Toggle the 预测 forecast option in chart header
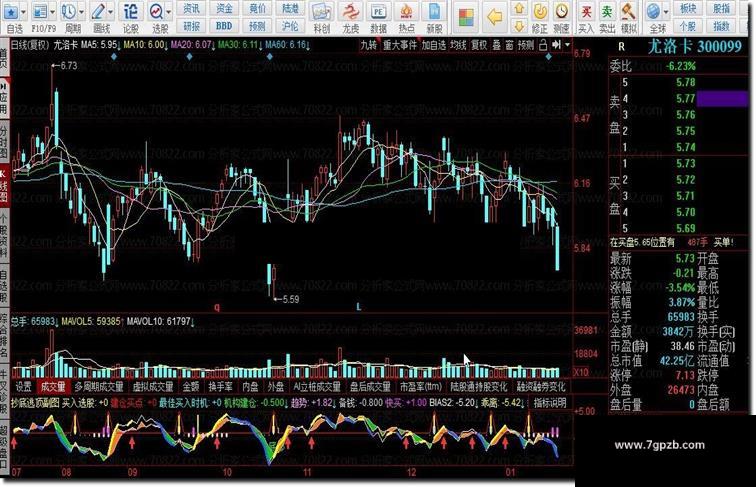756x487 pixels. tap(526, 45)
